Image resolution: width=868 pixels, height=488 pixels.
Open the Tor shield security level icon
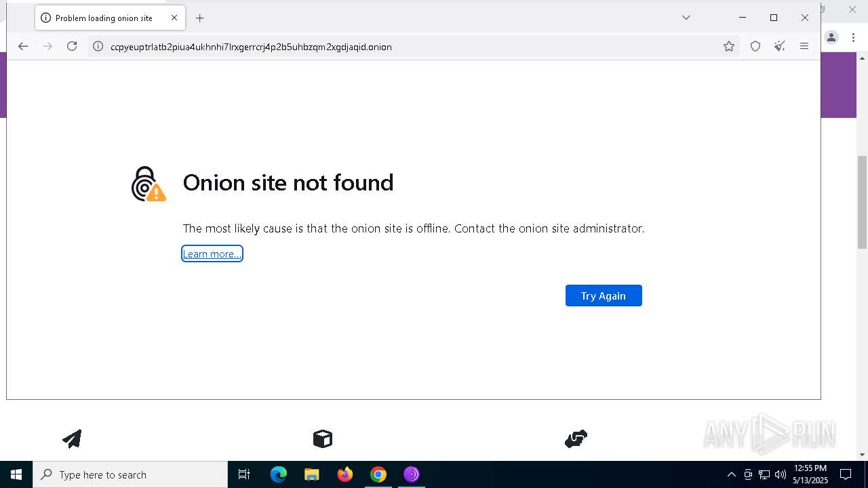pyautogui.click(x=755, y=46)
